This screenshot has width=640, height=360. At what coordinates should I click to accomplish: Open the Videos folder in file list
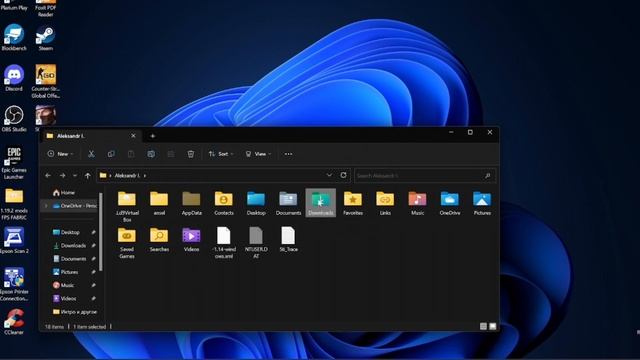pos(191,240)
